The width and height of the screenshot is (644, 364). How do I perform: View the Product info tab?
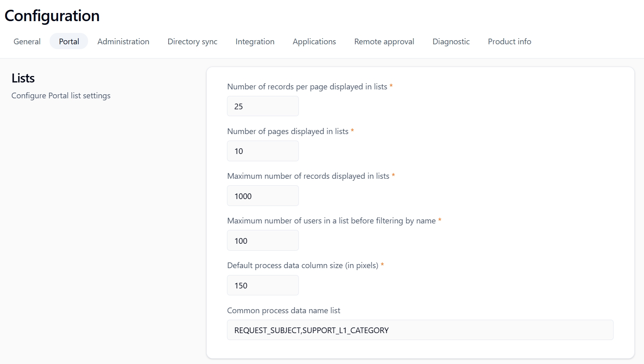point(509,41)
